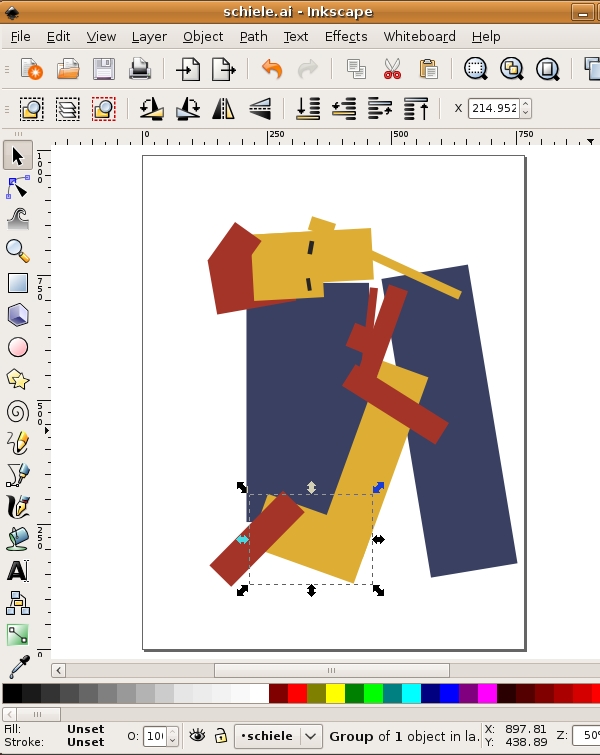This screenshot has height=755, width=600.
Task: Zoom to fit page
Action: tap(548, 69)
